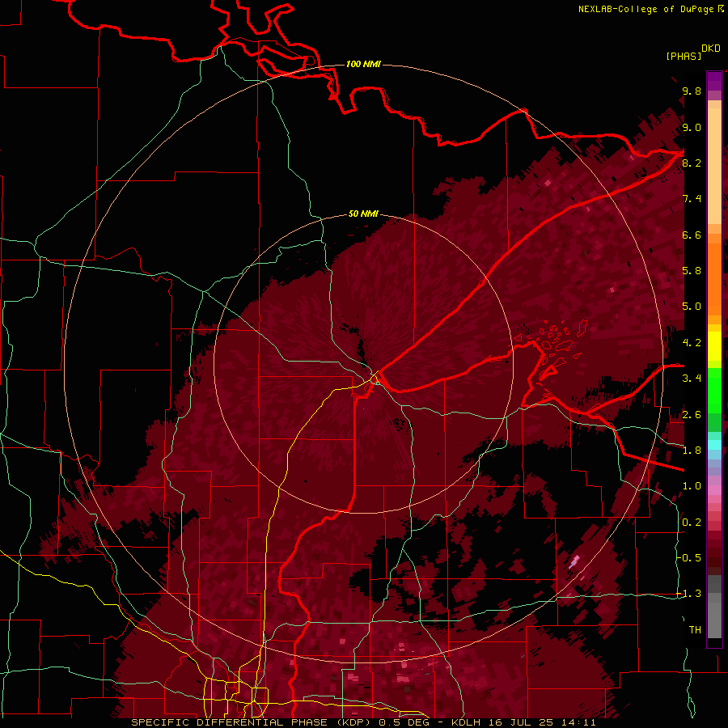Click the KDLH 16 JUL 25 14:11 timestamp
This screenshot has height=728, width=728.
[x=523, y=722]
